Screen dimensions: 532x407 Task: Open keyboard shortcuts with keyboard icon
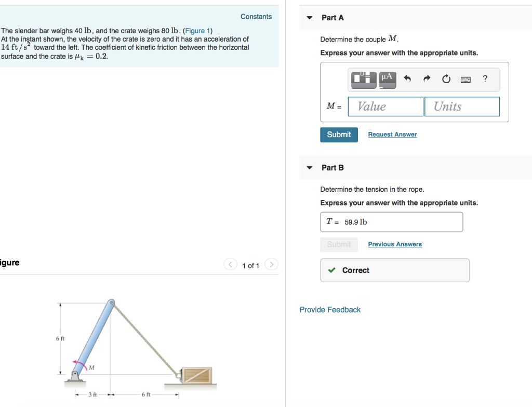coord(465,79)
